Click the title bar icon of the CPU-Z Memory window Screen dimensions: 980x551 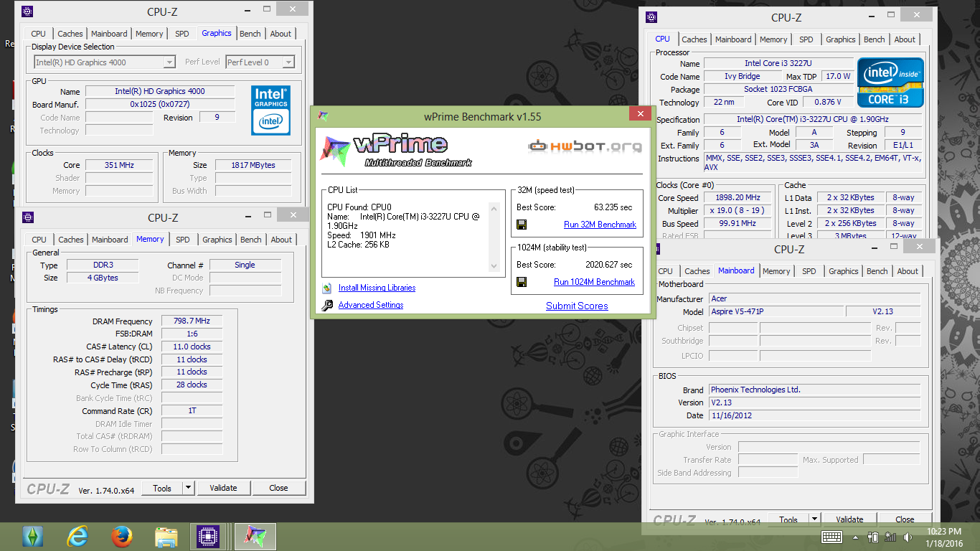(x=28, y=217)
